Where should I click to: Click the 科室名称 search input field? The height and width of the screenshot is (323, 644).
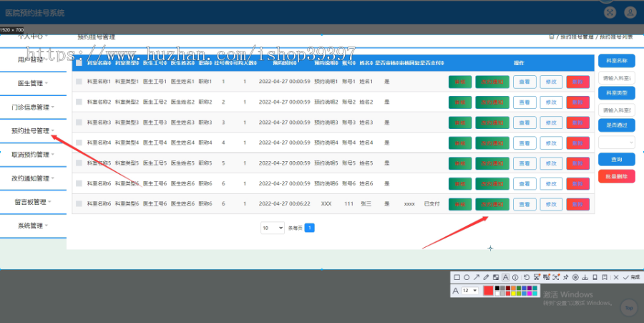617,77
